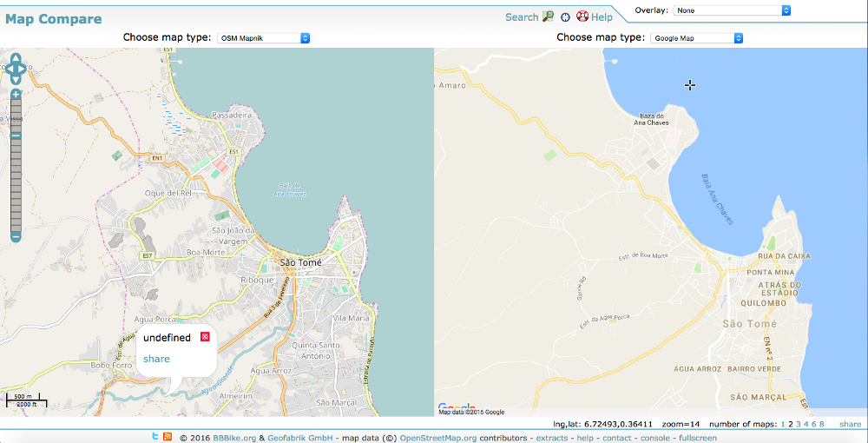Open the console footer link
The width and height of the screenshot is (868, 443).
tap(655, 438)
